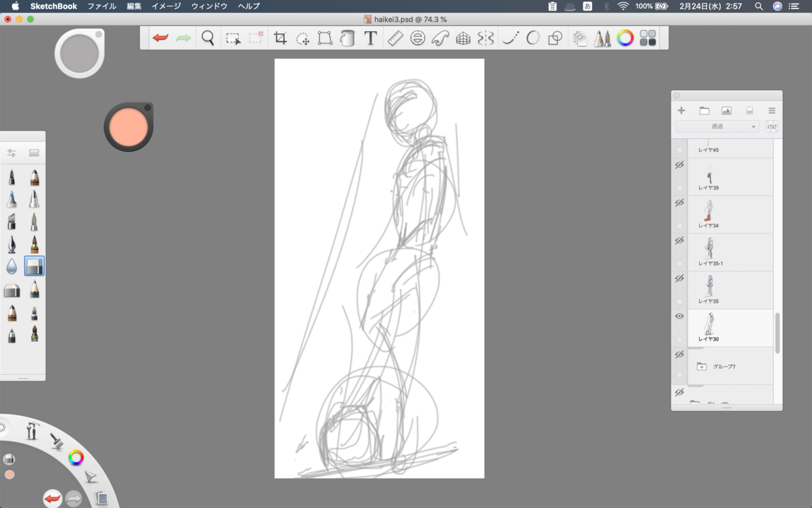Show hidden group グループ7
This screenshot has width=812, height=508.
click(679, 355)
